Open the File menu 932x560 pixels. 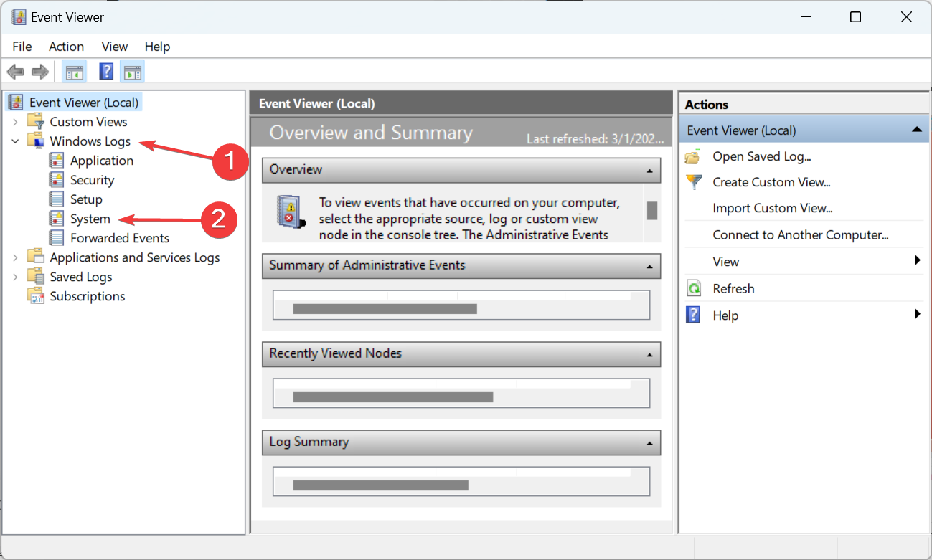pyautogui.click(x=22, y=46)
